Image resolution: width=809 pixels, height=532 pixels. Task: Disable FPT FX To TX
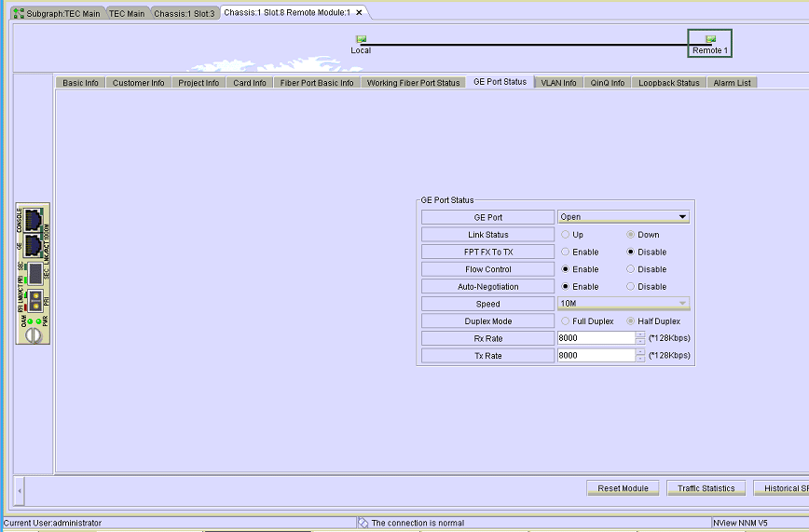[x=630, y=252]
